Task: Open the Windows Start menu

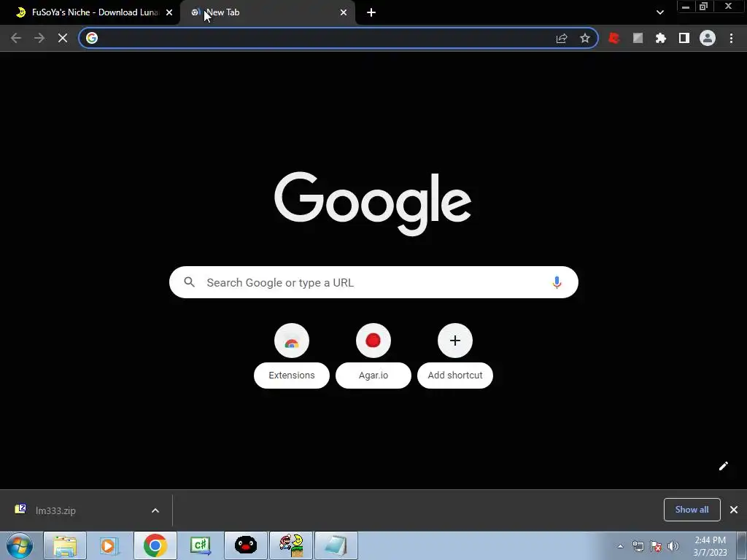Action: pyautogui.click(x=20, y=545)
